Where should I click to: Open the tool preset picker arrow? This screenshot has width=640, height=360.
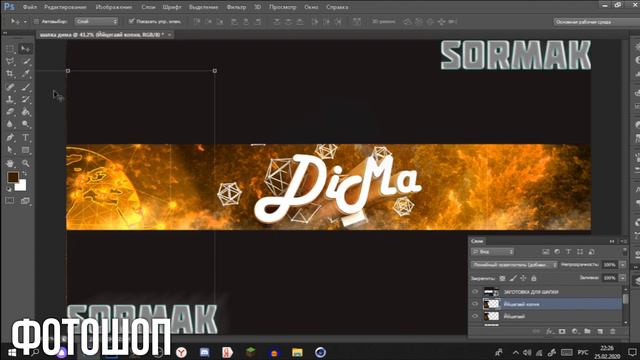25,21
